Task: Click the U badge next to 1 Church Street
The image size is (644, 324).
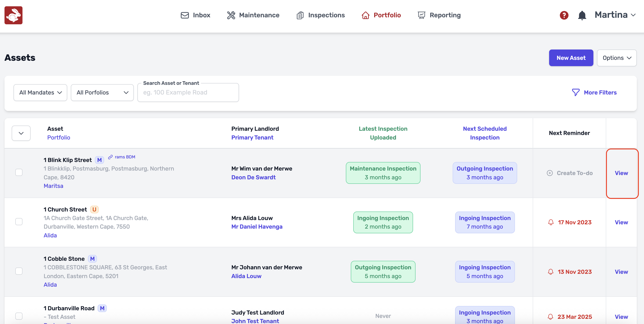Action: click(94, 209)
